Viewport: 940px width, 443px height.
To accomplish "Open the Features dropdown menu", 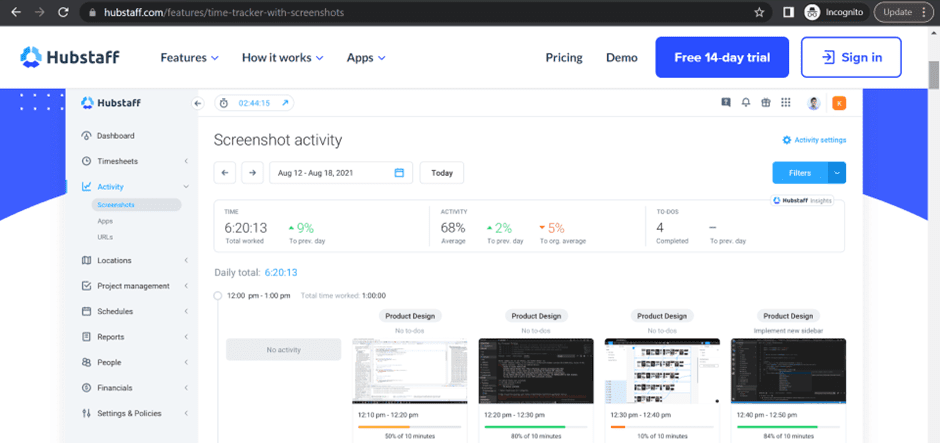I will [x=189, y=58].
